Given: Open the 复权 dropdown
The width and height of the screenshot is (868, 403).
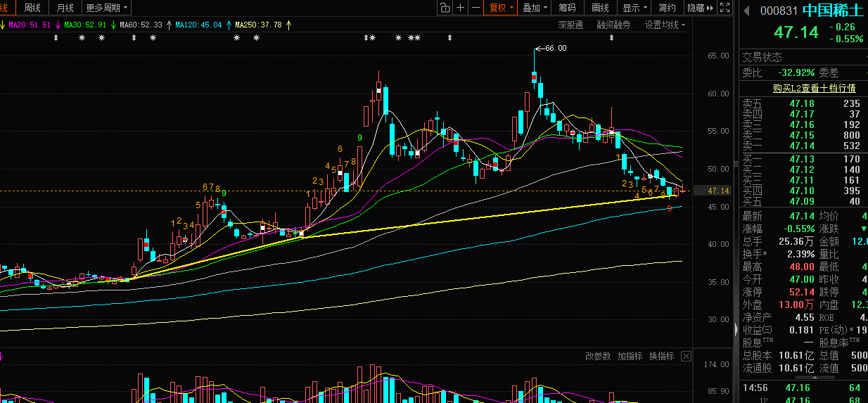Looking at the screenshot, I should pyautogui.click(x=501, y=8).
